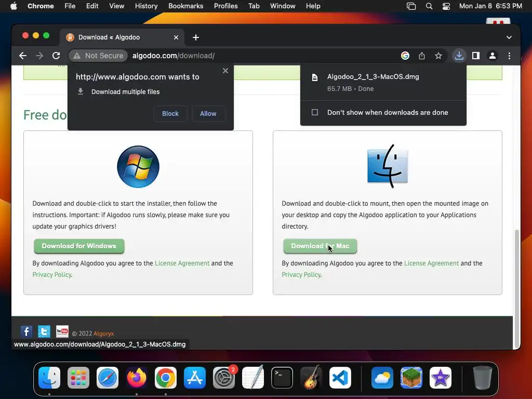Open App Store from the Dock
The height and width of the screenshot is (399, 532).
[x=195, y=378]
